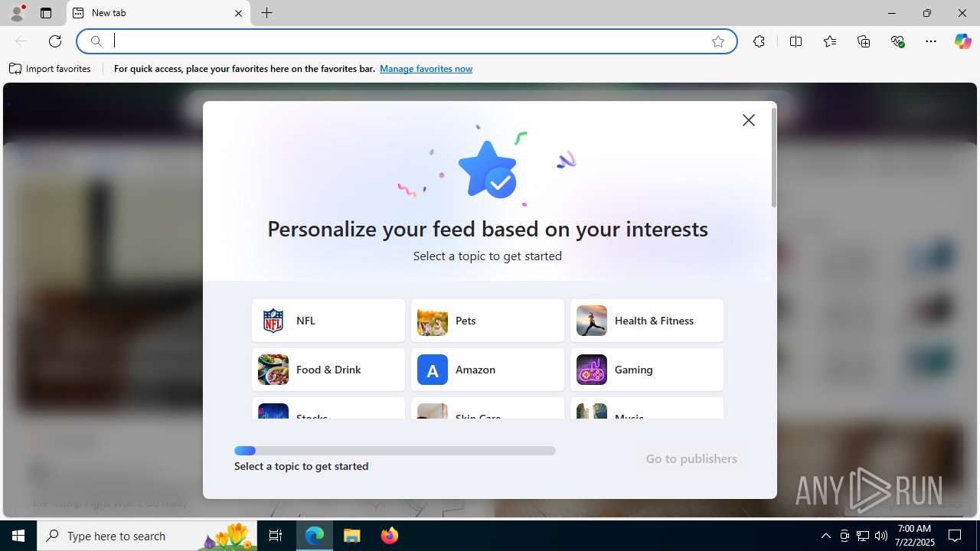Click the search icon in address bar
Image resolution: width=980 pixels, height=551 pixels.
point(96,41)
